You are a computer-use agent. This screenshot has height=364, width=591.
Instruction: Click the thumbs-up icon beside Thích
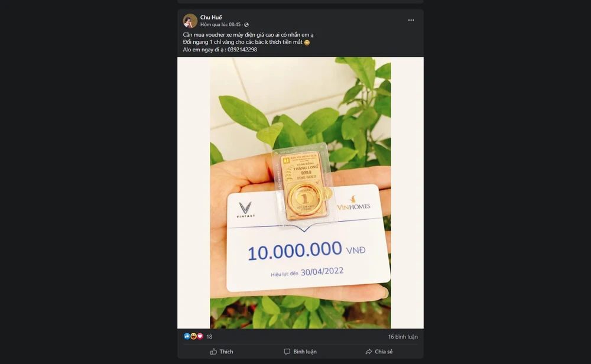(213, 352)
